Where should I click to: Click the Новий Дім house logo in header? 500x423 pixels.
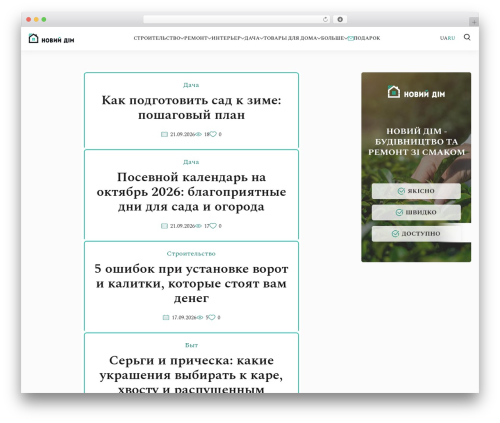[x=51, y=39]
